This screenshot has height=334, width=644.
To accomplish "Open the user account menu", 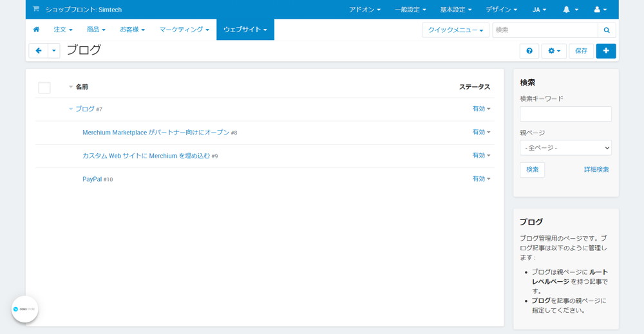I will point(600,10).
